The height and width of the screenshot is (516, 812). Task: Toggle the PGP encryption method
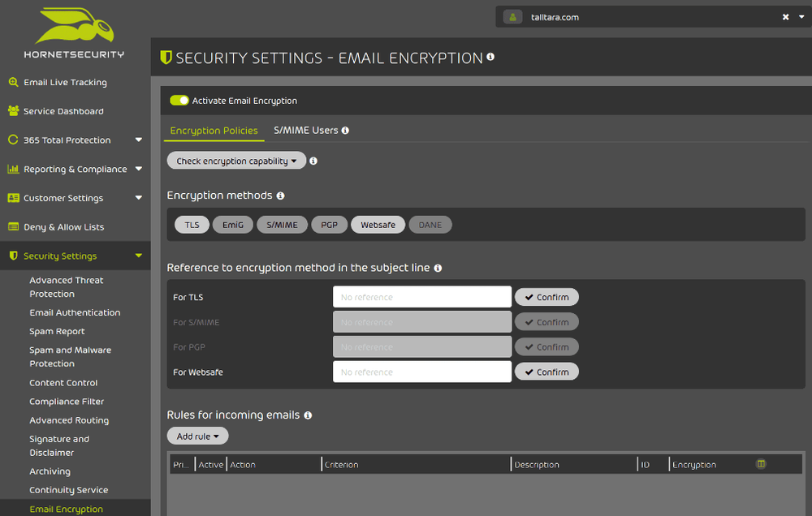[x=330, y=225]
